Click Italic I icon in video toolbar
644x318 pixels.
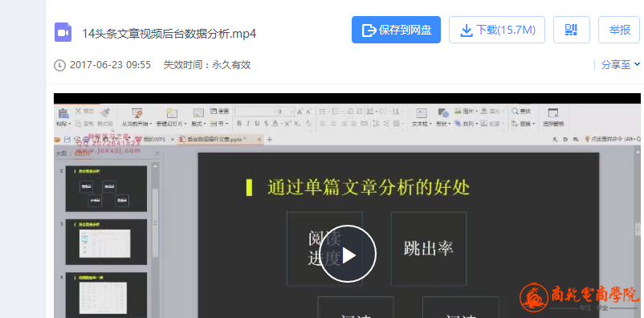pyautogui.click(x=248, y=123)
